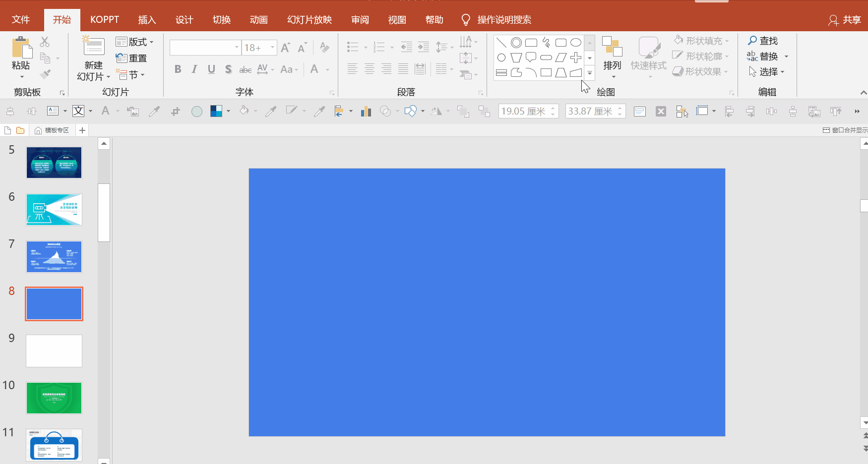Select the plus-sign cross shape in gallery
Image resolution: width=868 pixels, height=464 pixels.
(575, 58)
